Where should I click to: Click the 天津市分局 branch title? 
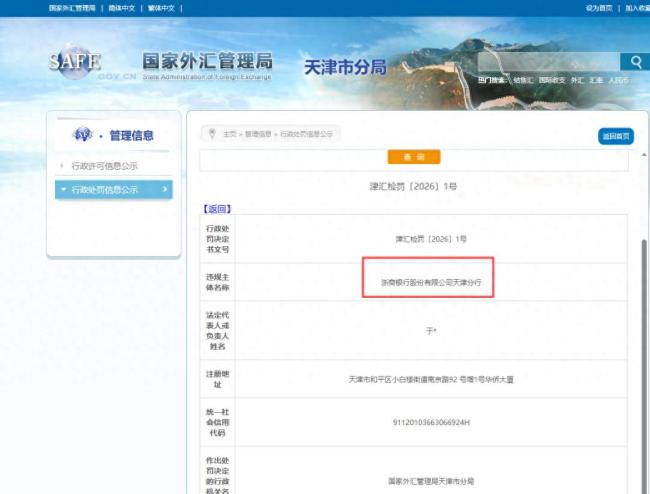point(345,67)
